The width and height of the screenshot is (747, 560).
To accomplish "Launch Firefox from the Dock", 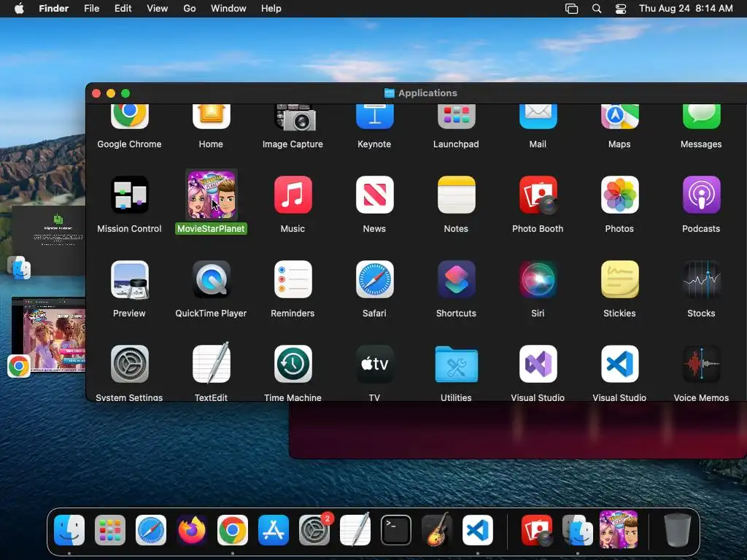I will 192,530.
